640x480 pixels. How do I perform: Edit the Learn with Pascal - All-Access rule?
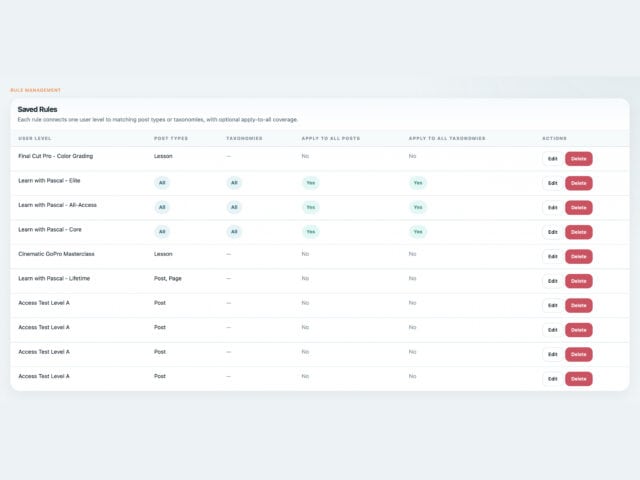(x=553, y=208)
